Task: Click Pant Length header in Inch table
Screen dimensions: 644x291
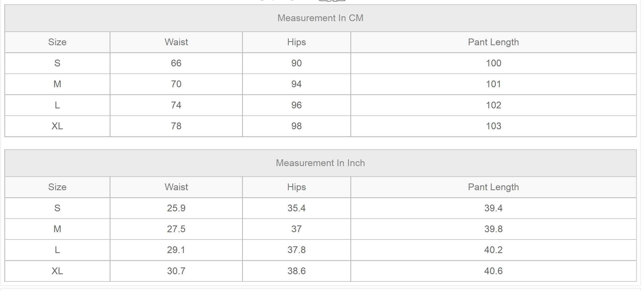Action: [x=493, y=187]
